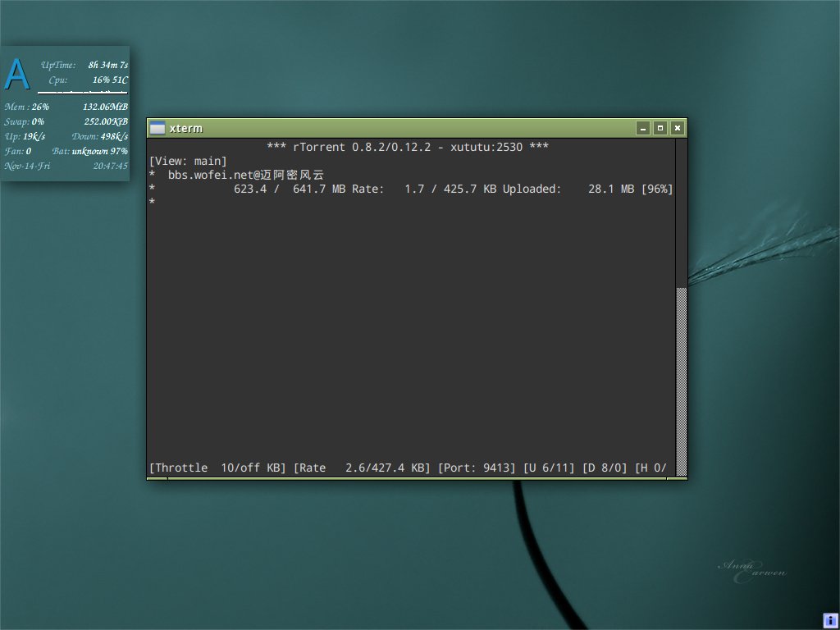Screen dimensions: 840x630
Task: Click the Up: 19k/s network reading
Action: (x=25, y=136)
